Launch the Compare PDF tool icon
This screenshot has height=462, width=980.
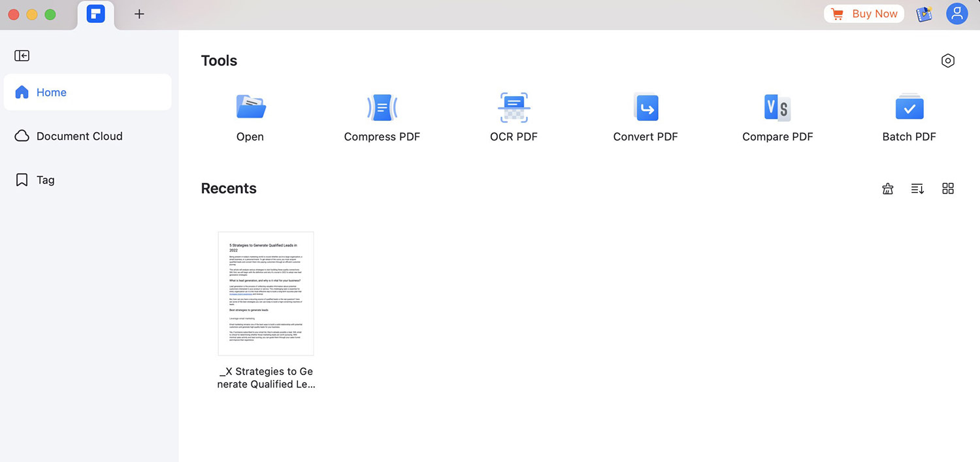click(x=777, y=107)
